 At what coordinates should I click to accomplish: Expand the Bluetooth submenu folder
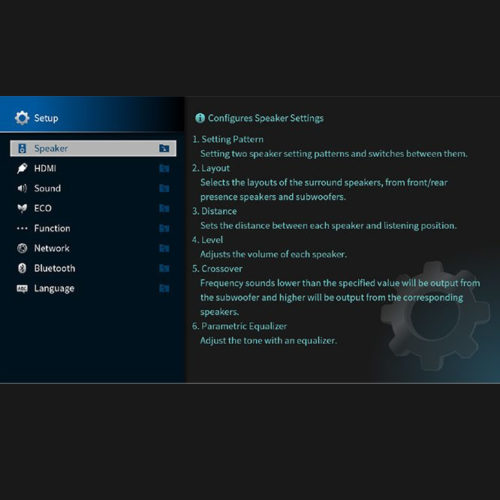[x=164, y=268]
